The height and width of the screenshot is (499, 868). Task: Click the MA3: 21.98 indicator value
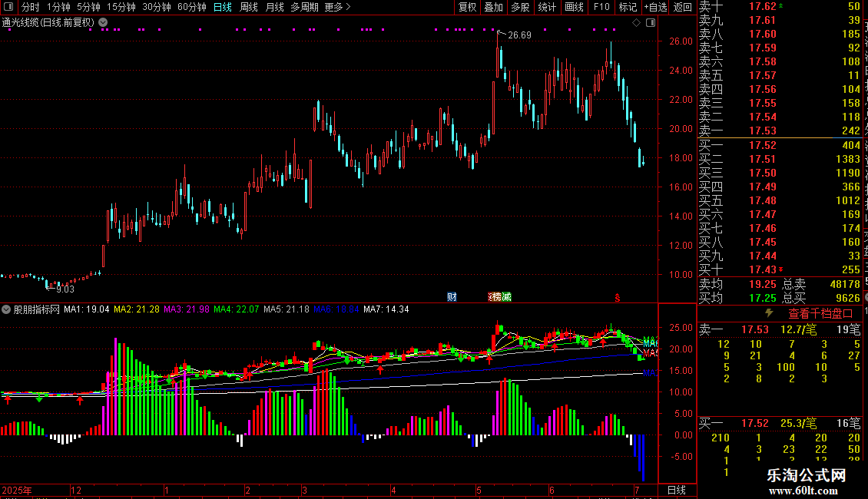(x=187, y=309)
